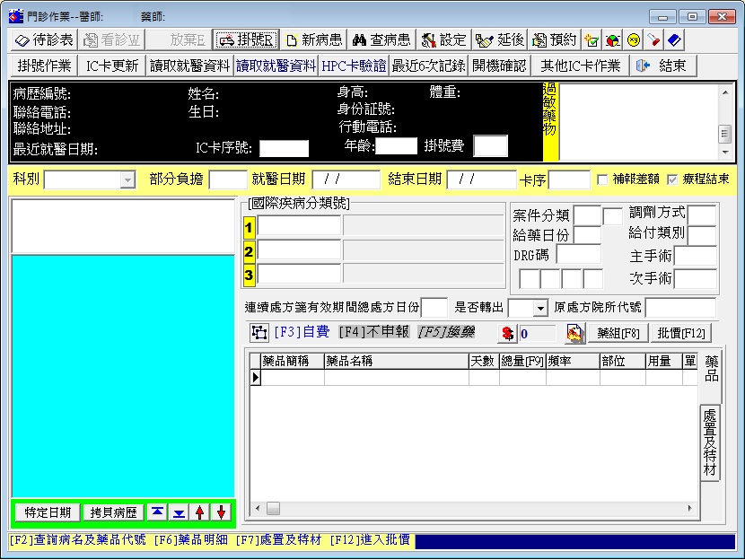Viewport: 745px width, 560px height.
Task: Click the document icon left of 藥組[F8]
Action: point(575,334)
